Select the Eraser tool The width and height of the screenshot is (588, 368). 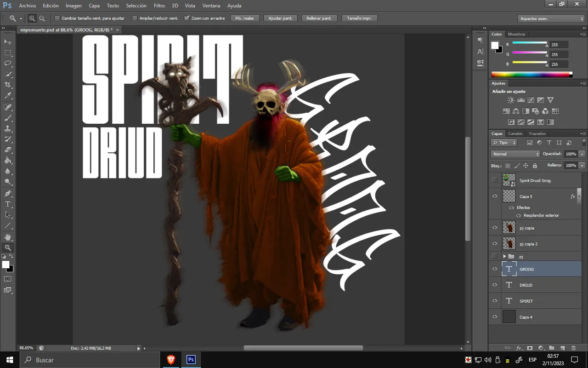8,150
